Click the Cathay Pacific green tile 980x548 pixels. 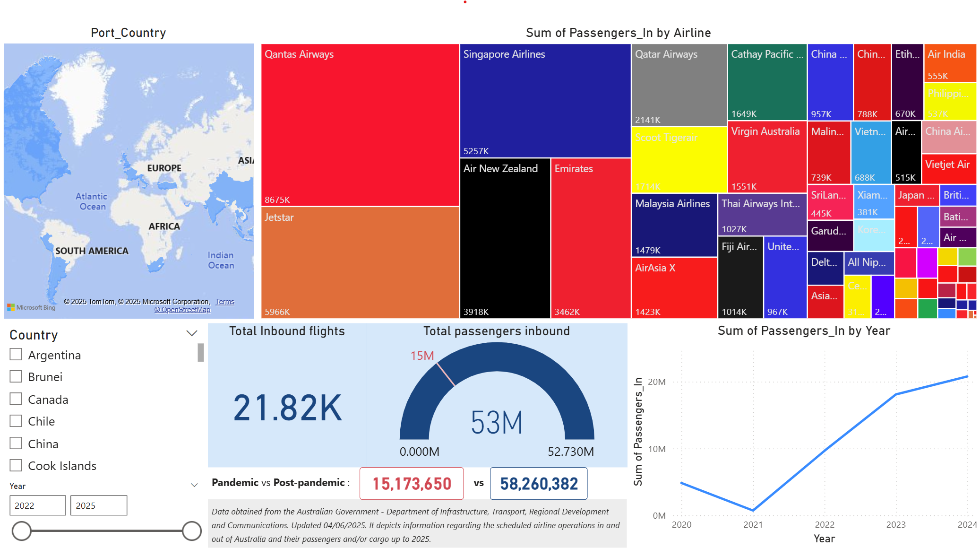(767, 82)
